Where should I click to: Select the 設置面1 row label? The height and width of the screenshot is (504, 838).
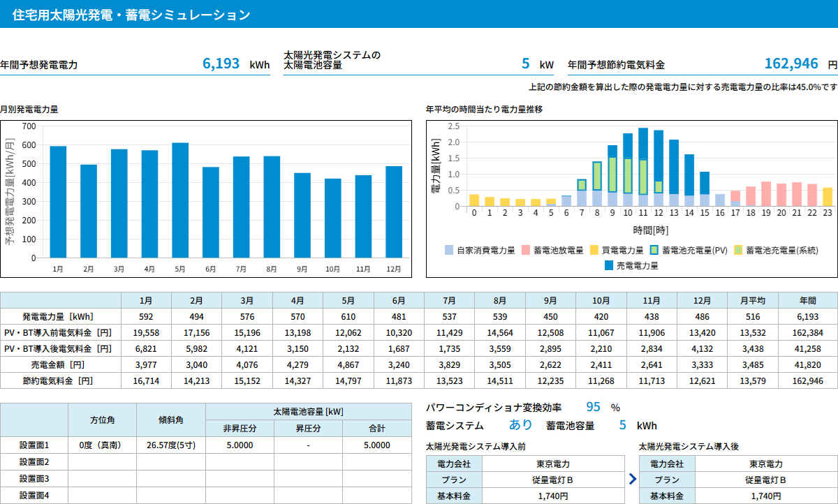point(34,445)
